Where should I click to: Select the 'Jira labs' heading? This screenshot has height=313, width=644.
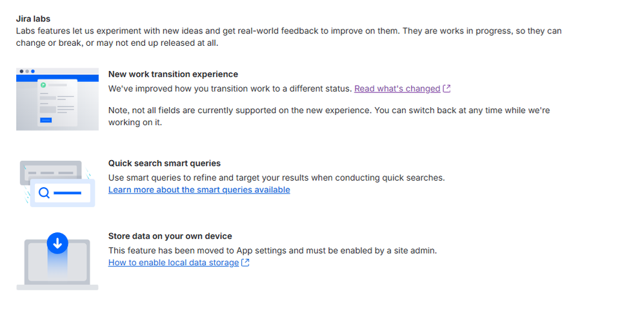34,19
